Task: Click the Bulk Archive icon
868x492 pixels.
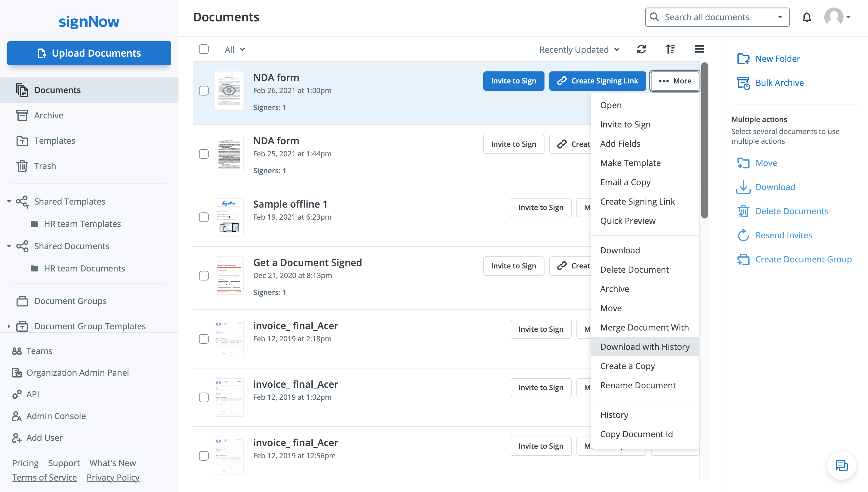Action: 743,82
